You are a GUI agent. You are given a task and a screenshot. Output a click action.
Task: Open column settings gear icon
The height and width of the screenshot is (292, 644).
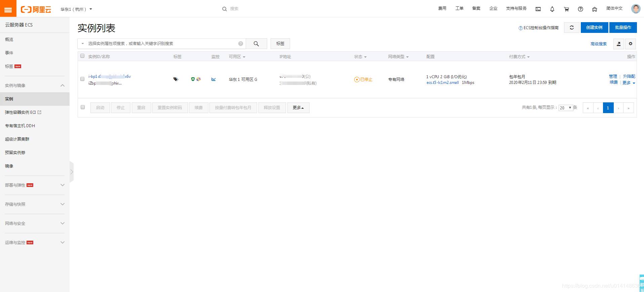point(631,44)
